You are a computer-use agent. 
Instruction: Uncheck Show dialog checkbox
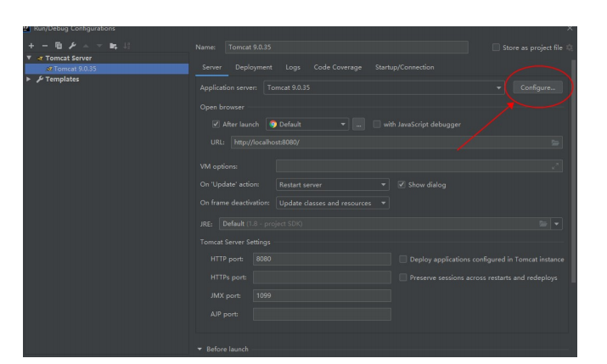(402, 185)
